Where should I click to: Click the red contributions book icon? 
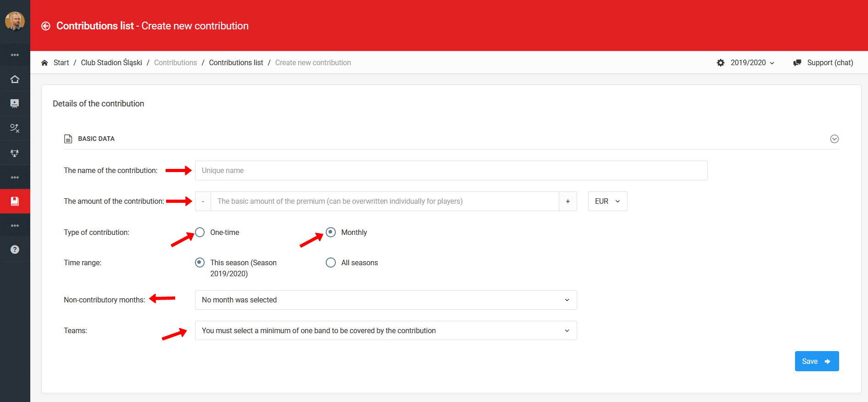pos(15,201)
